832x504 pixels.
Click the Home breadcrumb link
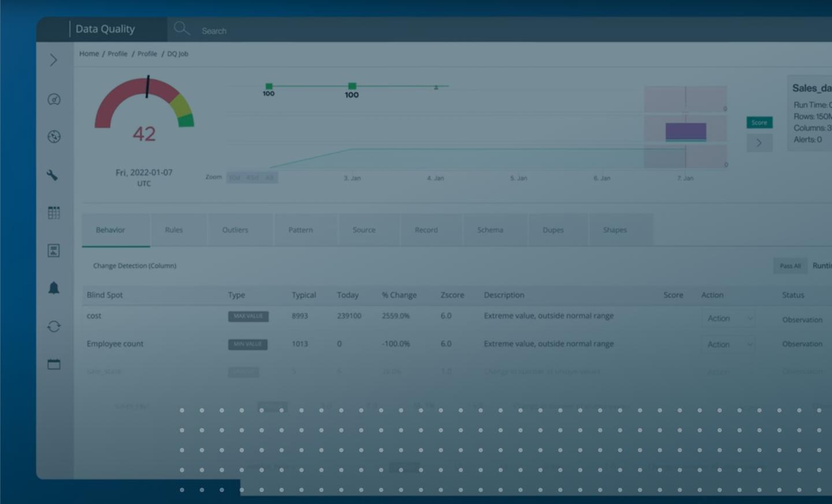pyautogui.click(x=89, y=54)
